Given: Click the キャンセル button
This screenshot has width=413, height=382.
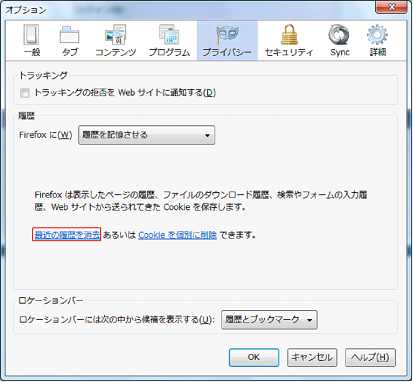Looking at the screenshot, I should (x=312, y=357).
